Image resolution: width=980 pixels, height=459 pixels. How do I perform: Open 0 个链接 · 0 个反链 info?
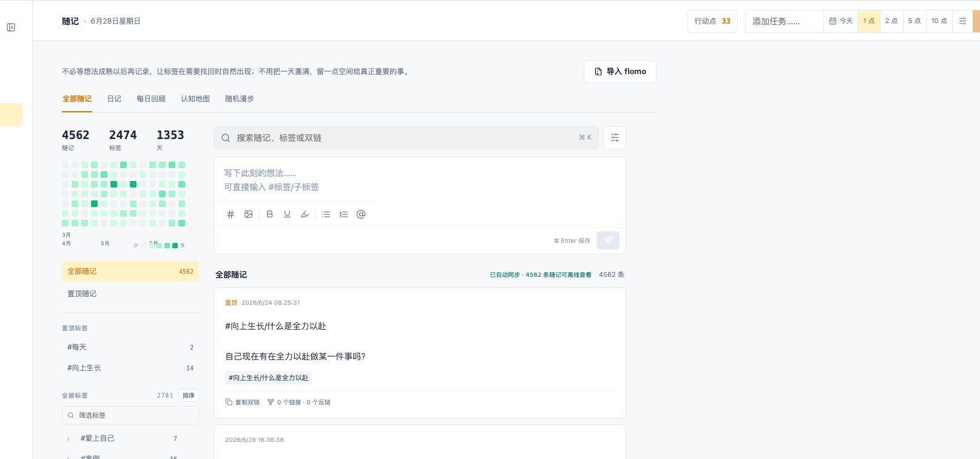click(x=299, y=402)
